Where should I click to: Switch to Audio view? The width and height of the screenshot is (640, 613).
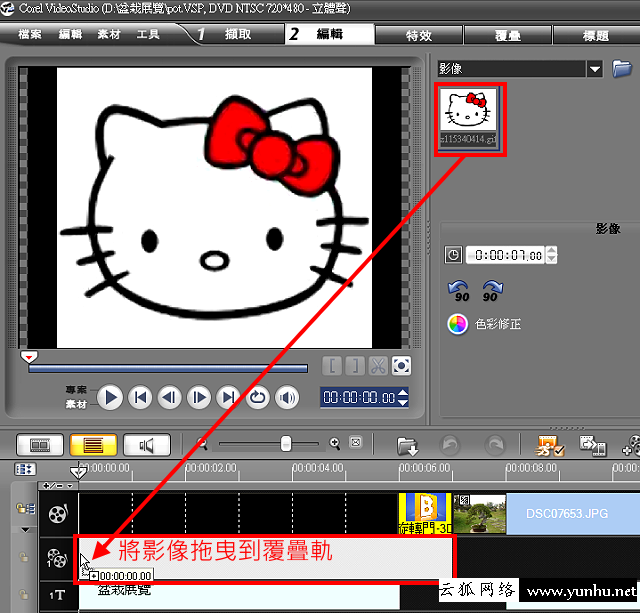tap(147, 444)
